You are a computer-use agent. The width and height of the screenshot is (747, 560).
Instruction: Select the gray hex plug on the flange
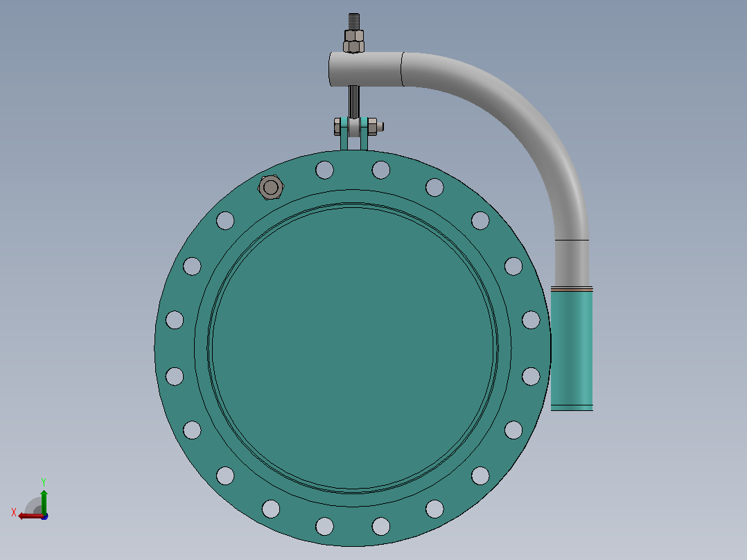pos(270,187)
